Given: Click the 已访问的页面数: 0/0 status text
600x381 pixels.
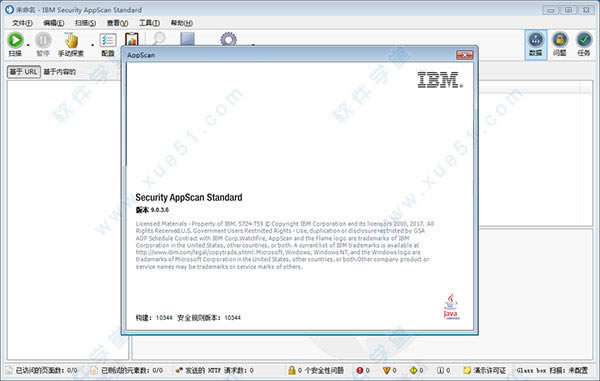Looking at the screenshot, I should [46, 370].
